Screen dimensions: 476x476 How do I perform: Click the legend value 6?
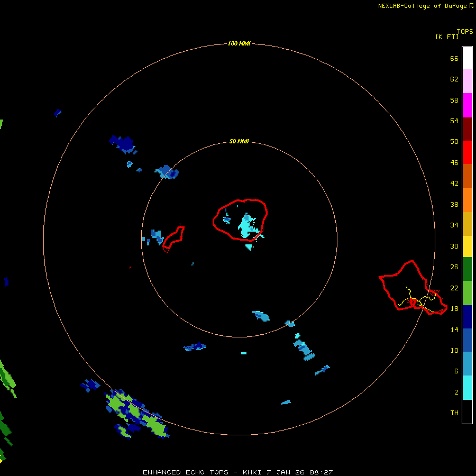point(456,371)
